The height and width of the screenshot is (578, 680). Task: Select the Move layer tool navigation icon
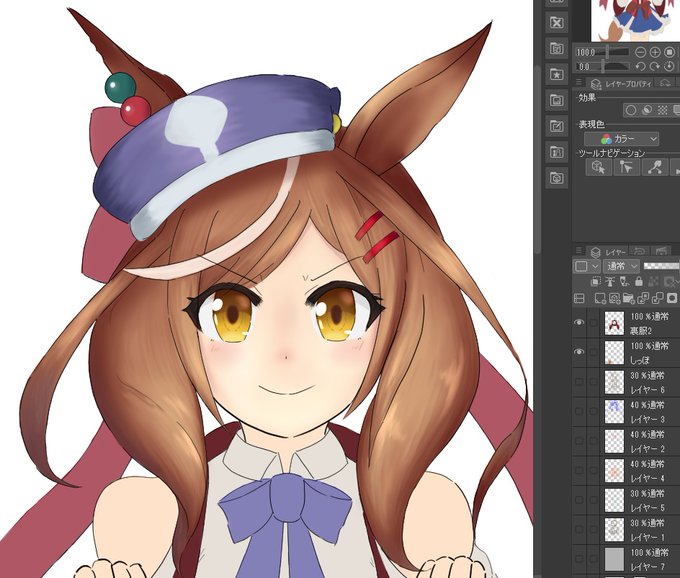coord(626,167)
